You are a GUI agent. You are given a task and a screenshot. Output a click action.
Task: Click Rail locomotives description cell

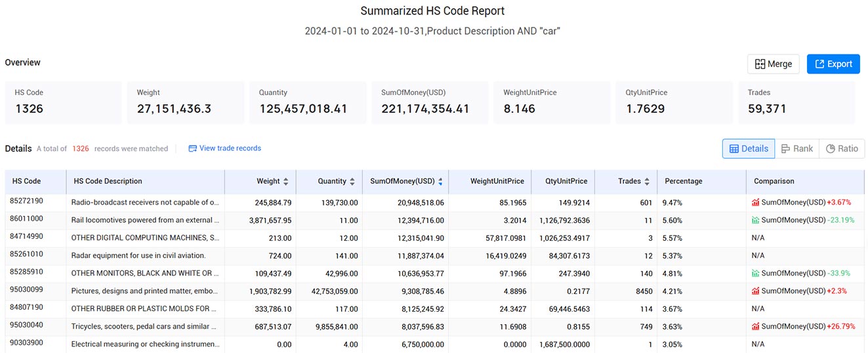point(146,220)
